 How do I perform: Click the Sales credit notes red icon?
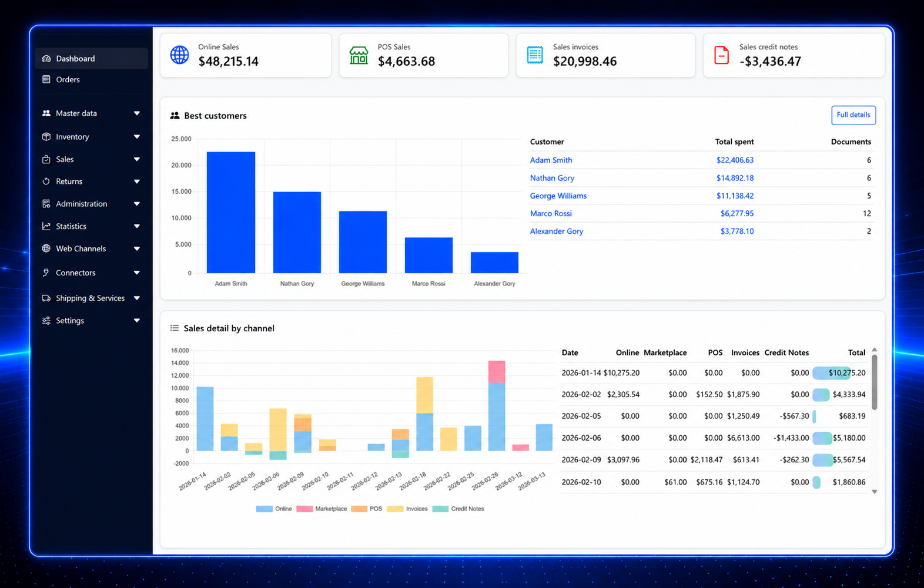(721, 55)
